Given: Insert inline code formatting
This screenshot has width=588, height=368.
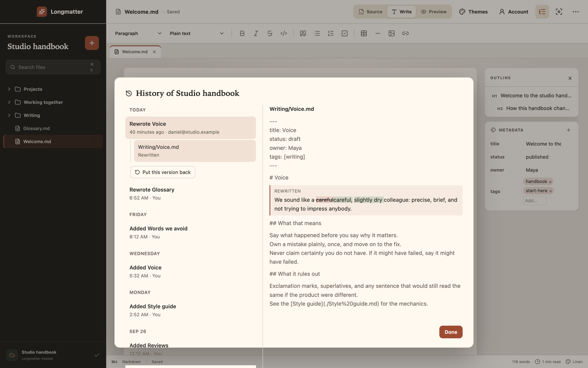Looking at the screenshot, I should tap(284, 33).
